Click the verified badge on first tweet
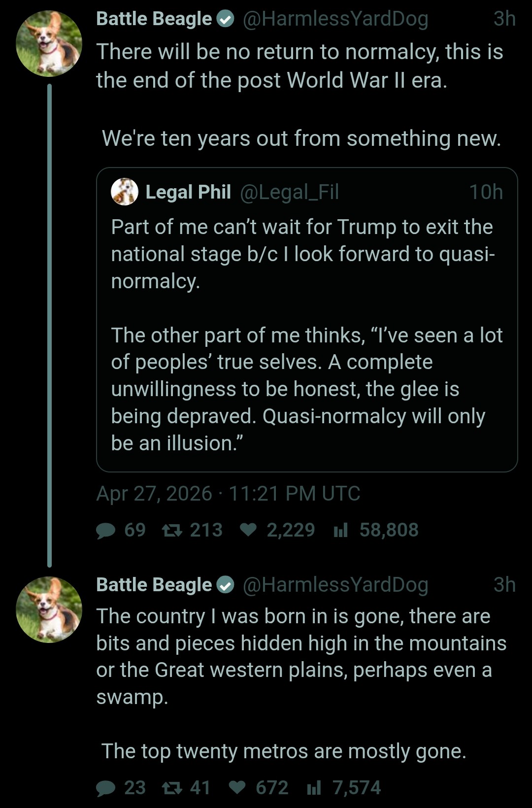The image size is (532, 808). pos(225,19)
